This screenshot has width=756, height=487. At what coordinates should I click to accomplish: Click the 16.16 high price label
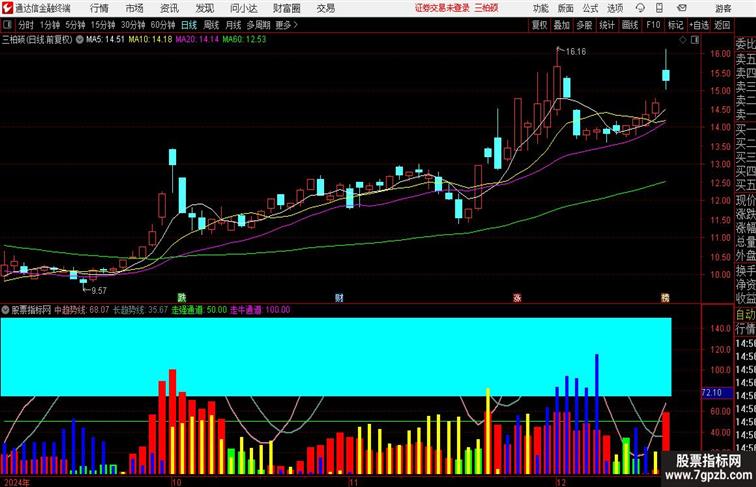pos(576,52)
